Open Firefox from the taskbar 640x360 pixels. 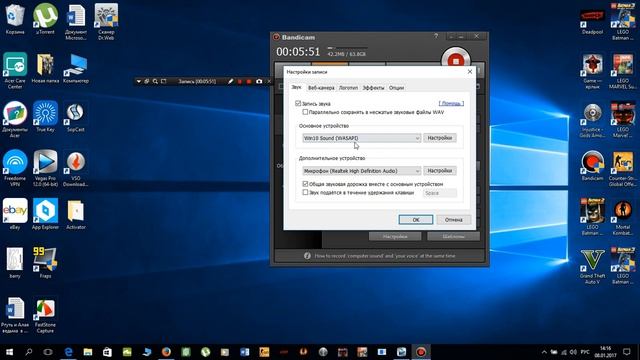click(166, 352)
